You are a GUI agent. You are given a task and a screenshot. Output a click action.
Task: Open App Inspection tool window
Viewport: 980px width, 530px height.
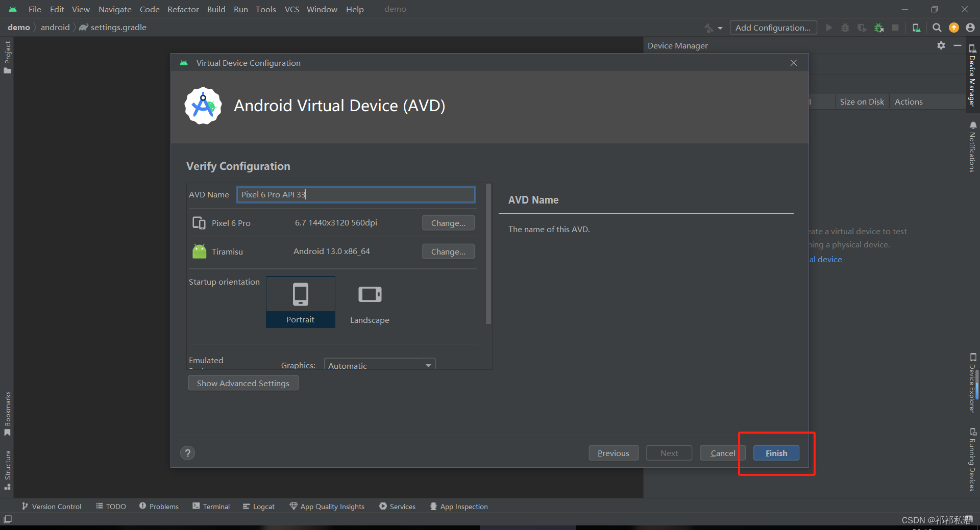coord(458,507)
